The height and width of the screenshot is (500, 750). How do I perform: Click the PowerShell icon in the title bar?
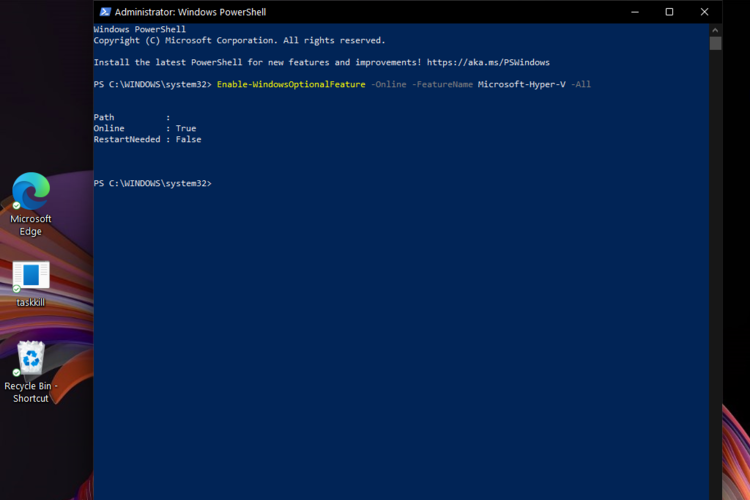coord(105,12)
